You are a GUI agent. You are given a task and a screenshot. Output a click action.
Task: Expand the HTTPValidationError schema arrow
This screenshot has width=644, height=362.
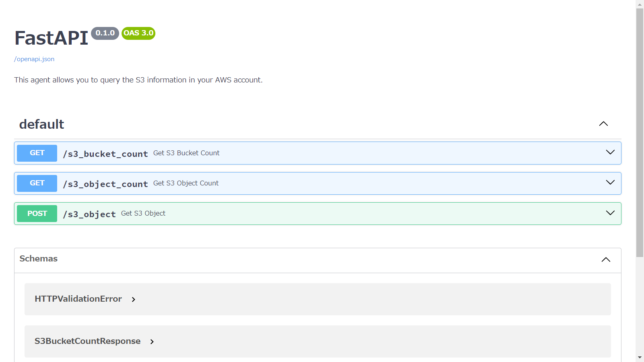coord(134,300)
